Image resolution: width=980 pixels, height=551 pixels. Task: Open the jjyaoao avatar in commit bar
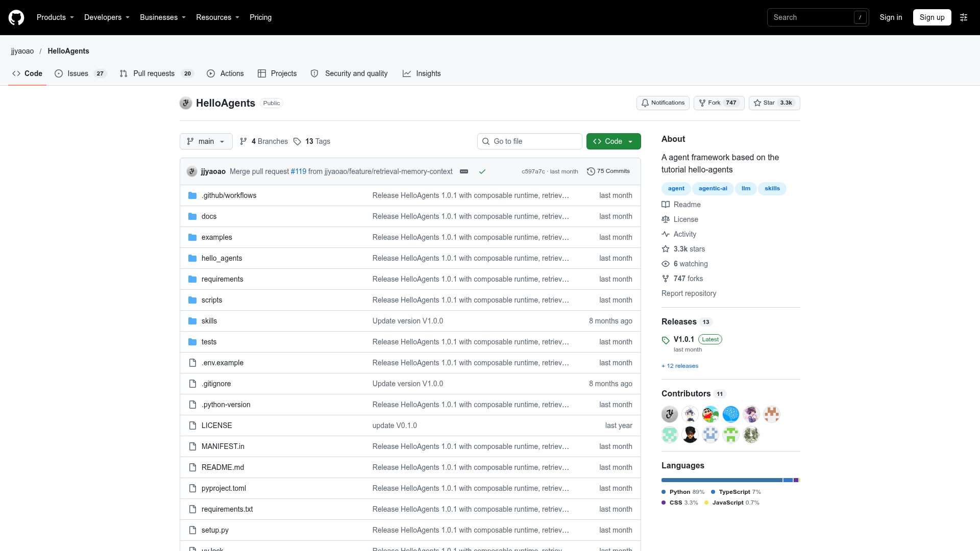click(x=192, y=171)
